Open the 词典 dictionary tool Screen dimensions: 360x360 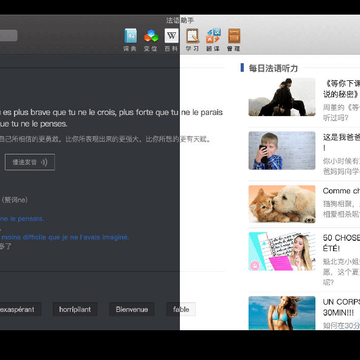coord(130,40)
